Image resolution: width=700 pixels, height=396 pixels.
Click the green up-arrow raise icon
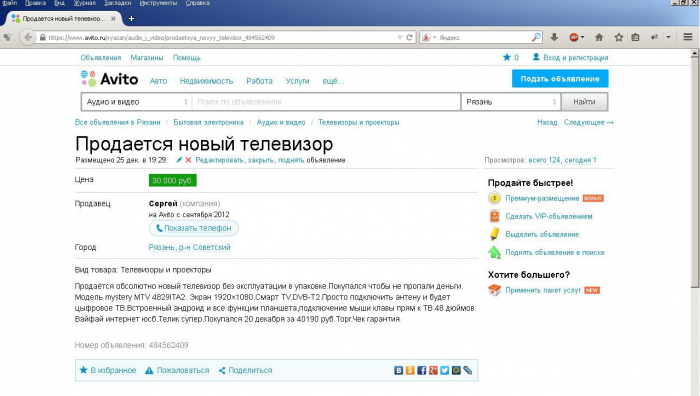pyautogui.click(x=494, y=252)
